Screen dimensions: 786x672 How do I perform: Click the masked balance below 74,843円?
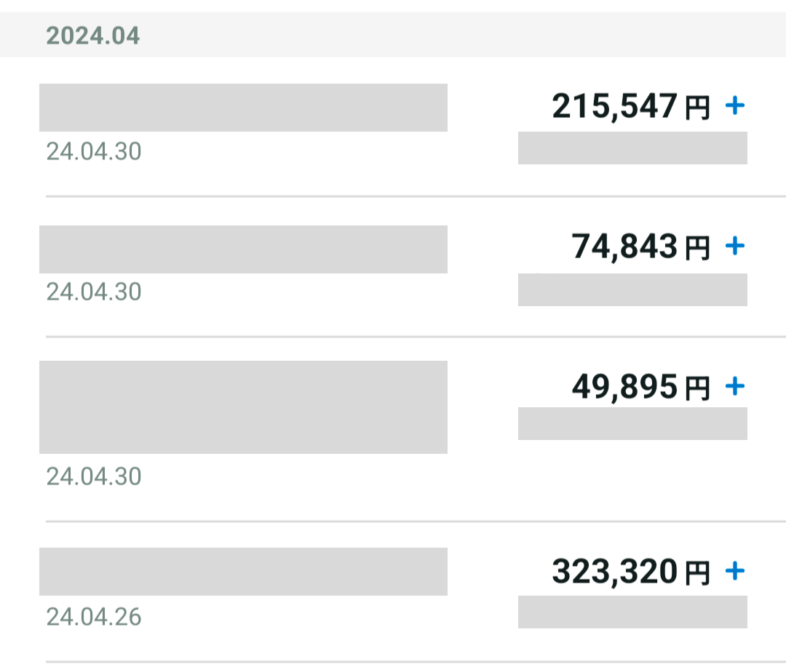pos(632,289)
